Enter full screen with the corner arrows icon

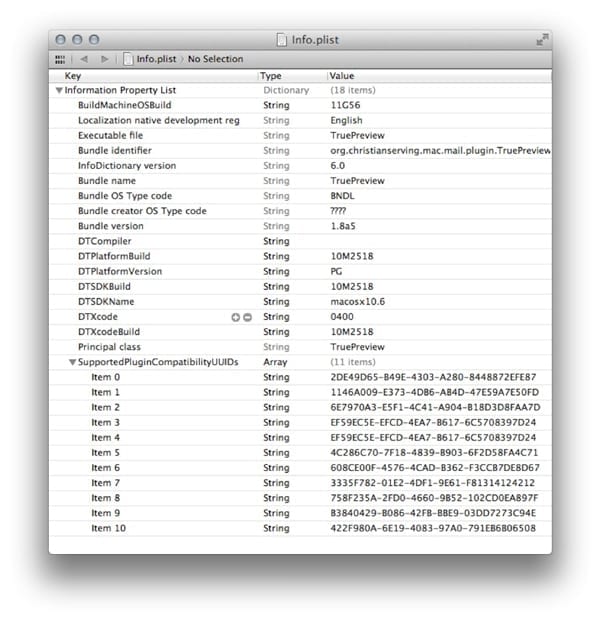click(x=541, y=39)
